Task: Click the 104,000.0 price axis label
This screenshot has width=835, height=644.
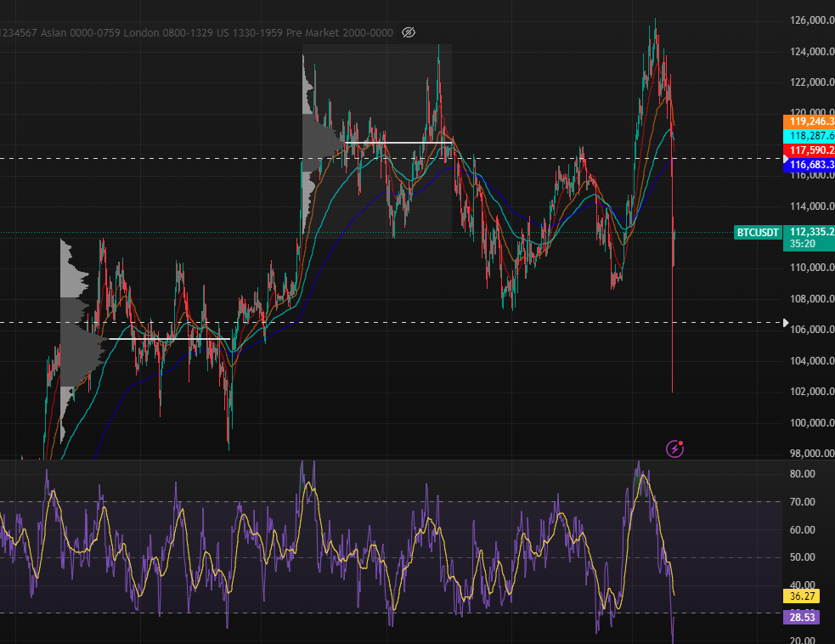Action: 812,360
